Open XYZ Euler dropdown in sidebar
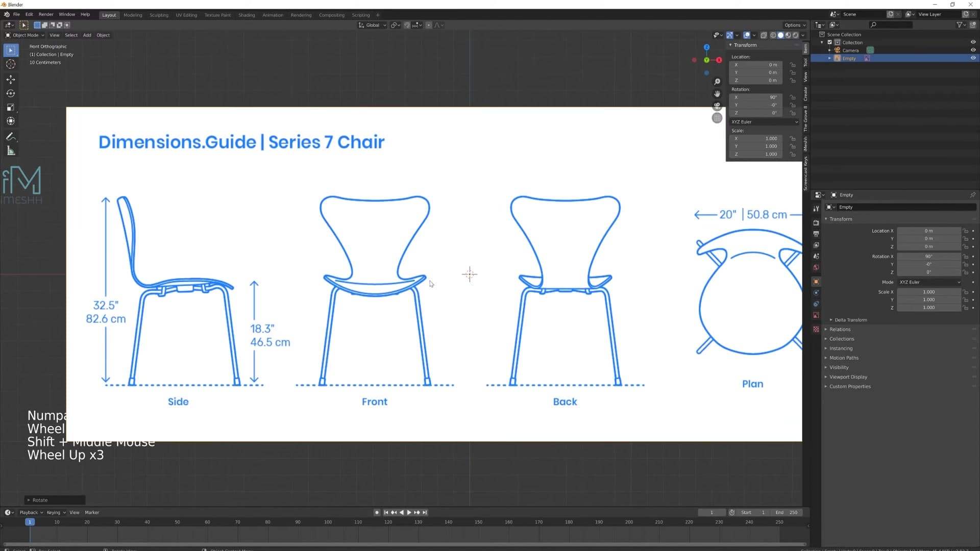The height and width of the screenshot is (551, 980). [x=764, y=122]
